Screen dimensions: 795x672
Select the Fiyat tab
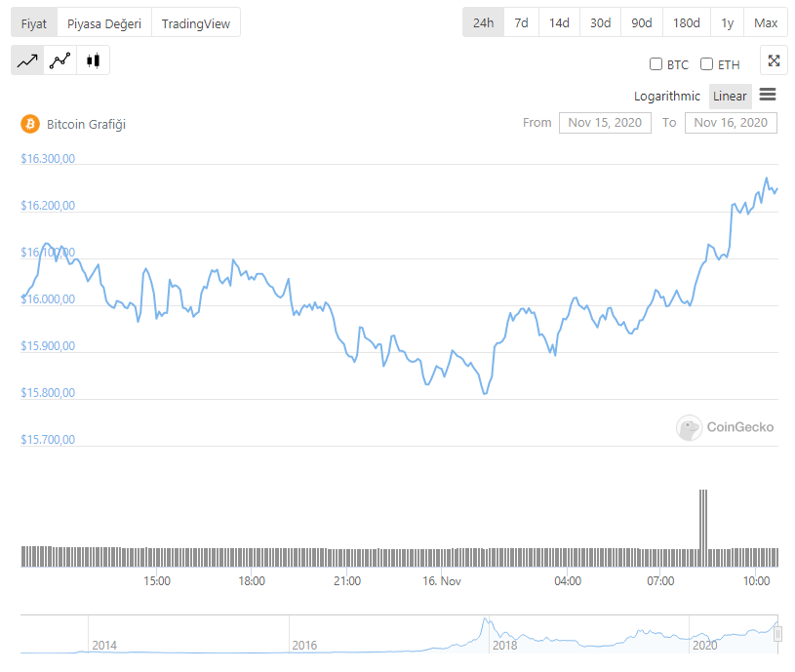pos(34,22)
